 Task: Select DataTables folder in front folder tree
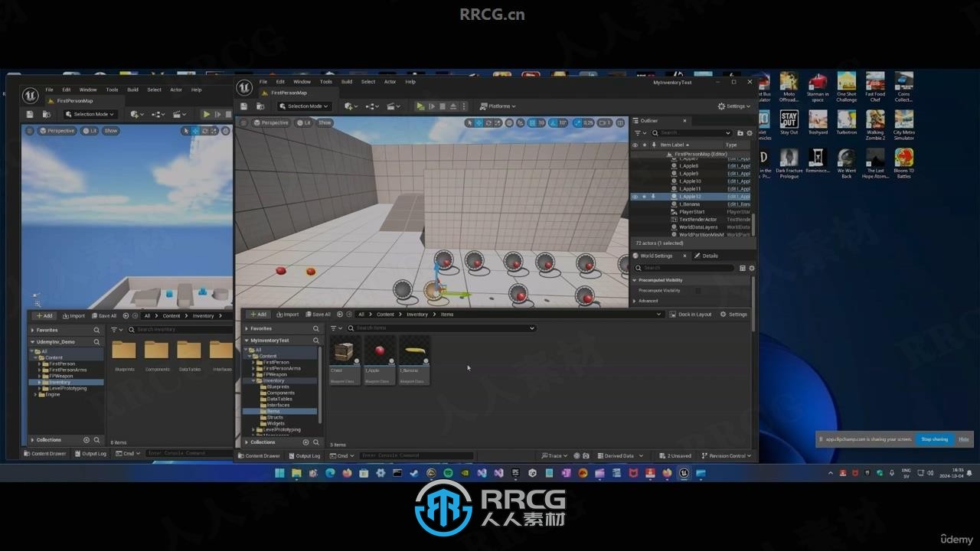pyautogui.click(x=279, y=399)
